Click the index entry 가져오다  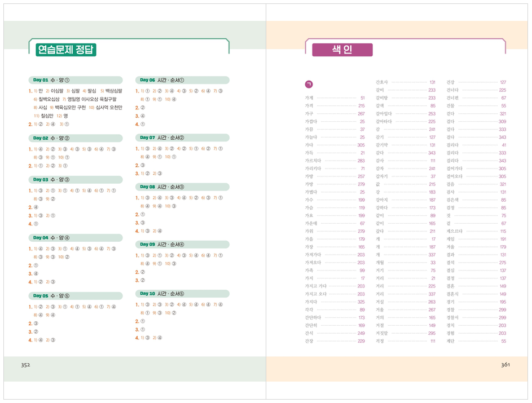coord(335,263)
